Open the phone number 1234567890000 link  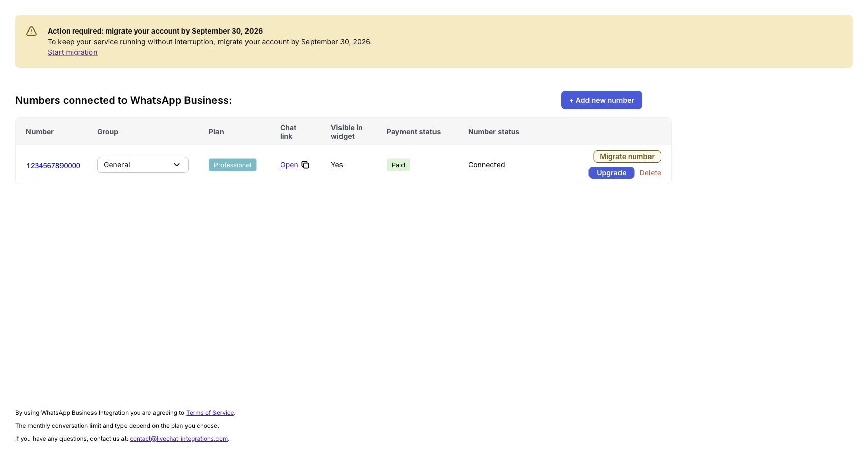53,166
